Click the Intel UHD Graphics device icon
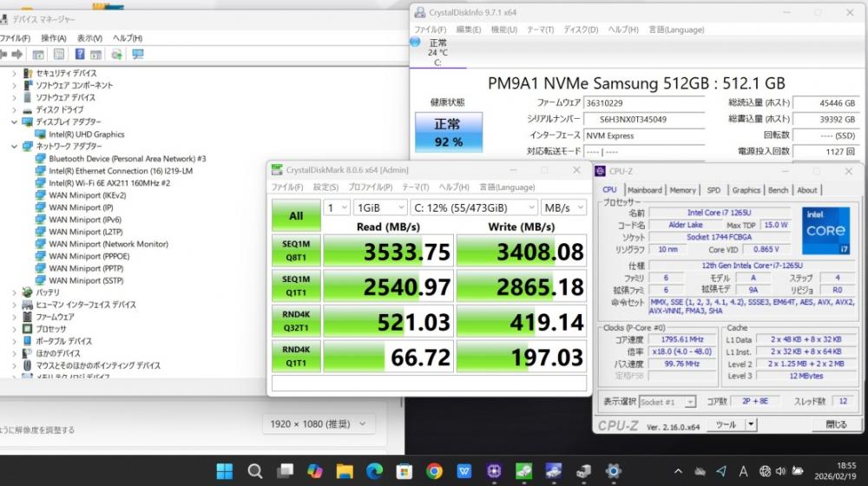This screenshot has height=486, width=868. pyautogui.click(x=40, y=135)
